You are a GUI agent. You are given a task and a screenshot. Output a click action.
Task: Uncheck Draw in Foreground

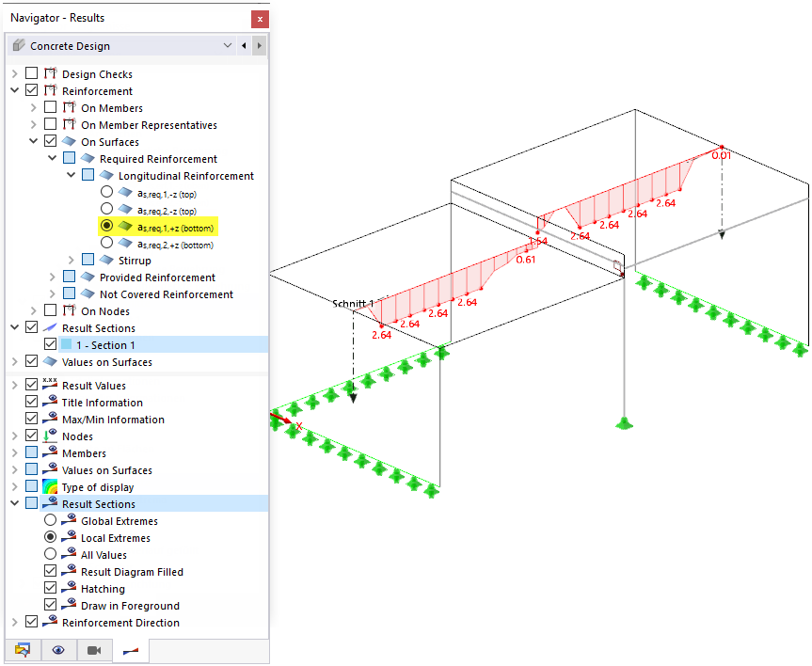click(x=50, y=604)
